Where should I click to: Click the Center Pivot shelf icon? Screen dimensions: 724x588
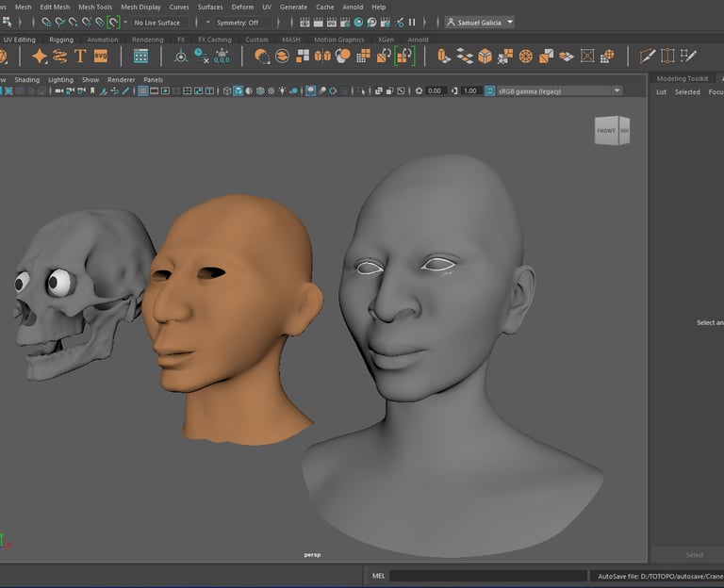(181, 57)
